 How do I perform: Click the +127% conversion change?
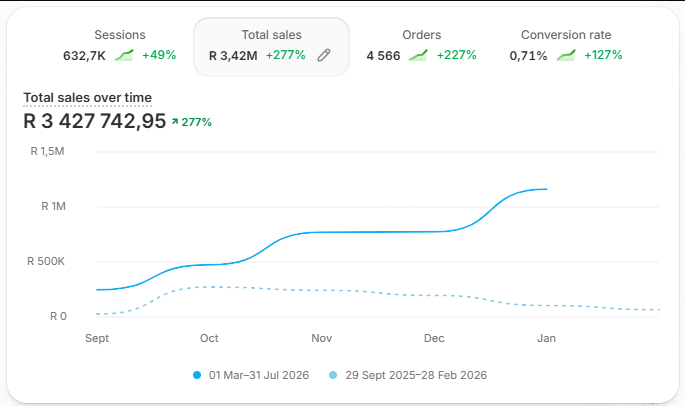pyautogui.click(x=603, y=55)
